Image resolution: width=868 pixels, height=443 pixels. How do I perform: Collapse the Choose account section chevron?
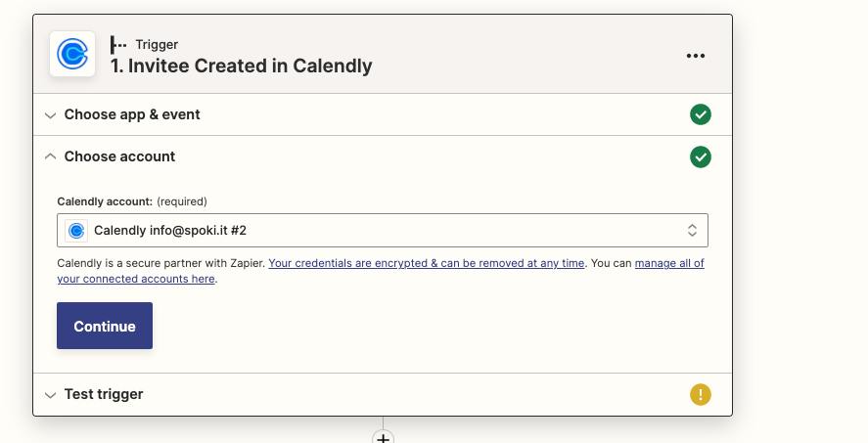pyautogui.click(x=51, y=156)
